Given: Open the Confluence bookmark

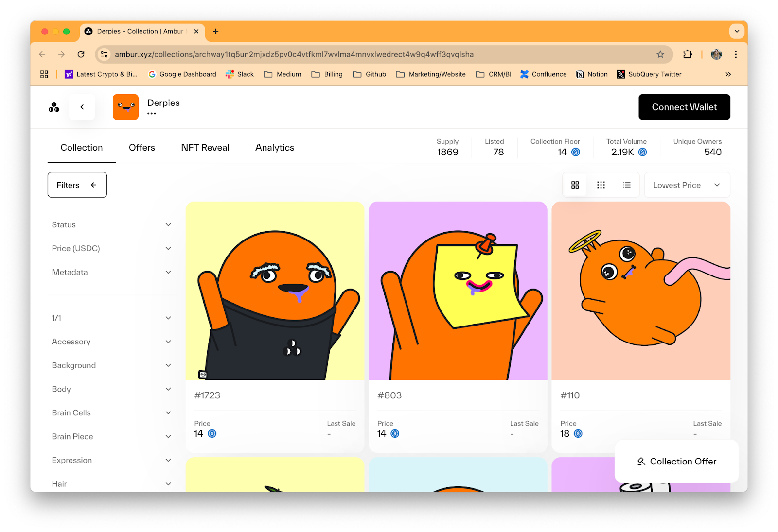Looking at the screenshot, I should (x=544, y=74).
